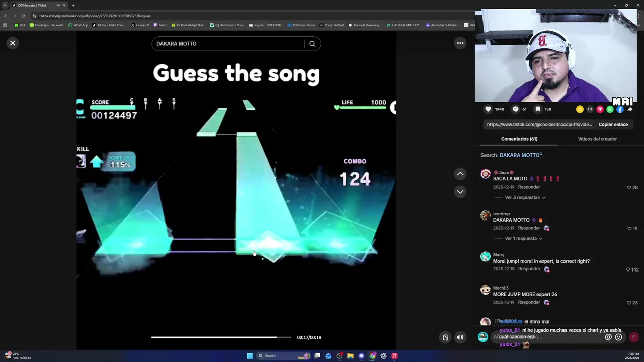Switch to the Videos del creador tab
Screen dimensions: 644x362
(x=597, y=139)
